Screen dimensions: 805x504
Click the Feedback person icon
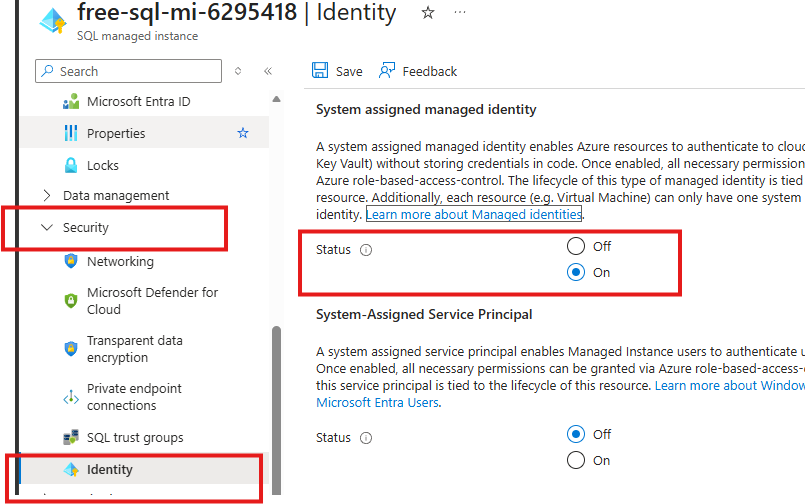387,70
